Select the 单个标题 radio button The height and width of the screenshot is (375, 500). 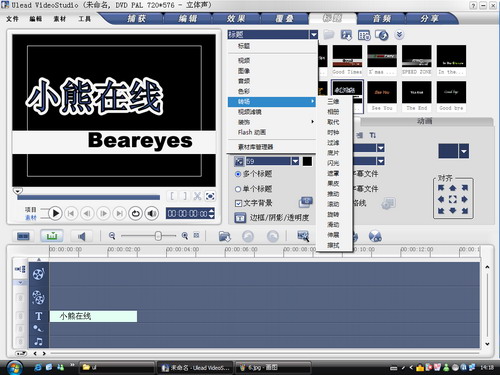pyautogui.click(x=238, y=189)
